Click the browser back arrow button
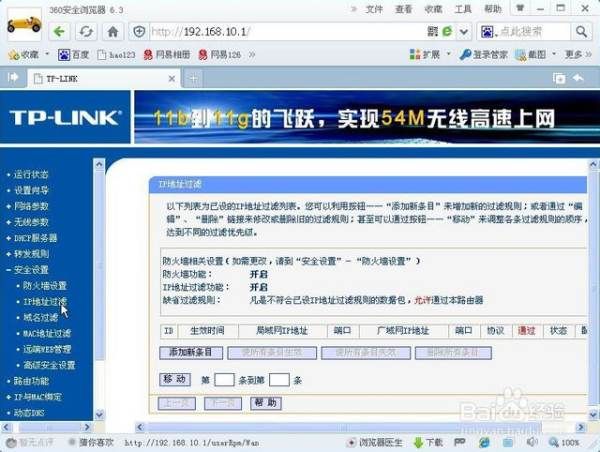 (59, 32)
